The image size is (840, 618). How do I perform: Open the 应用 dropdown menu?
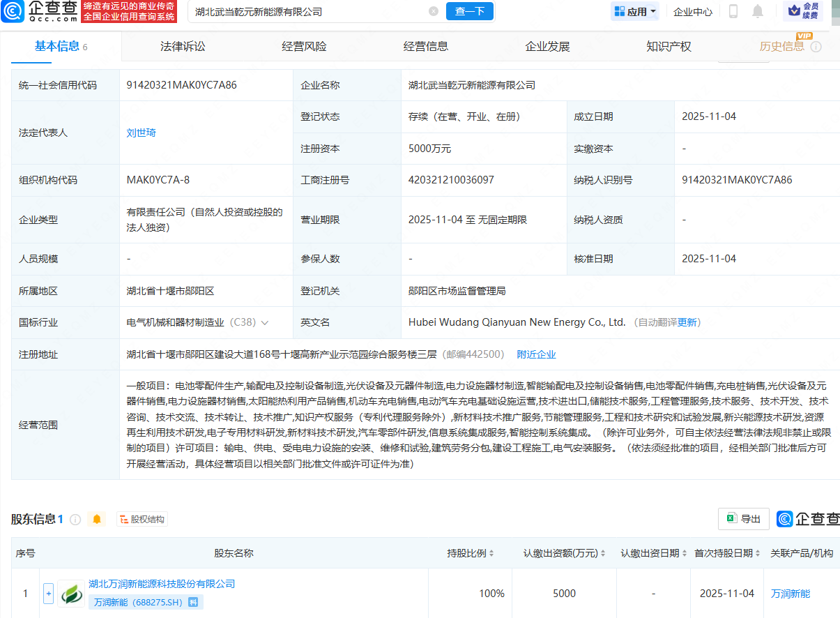click(634, 12)
